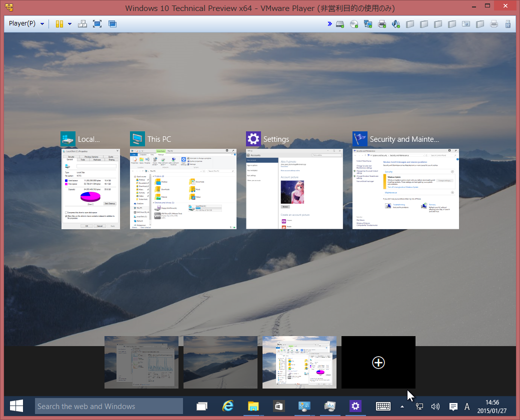This screenshot has height=420, width=520.
Task: Switch to first virtual desktop with Task Manager
Action: pyautogui.click(x=141, y=363)
